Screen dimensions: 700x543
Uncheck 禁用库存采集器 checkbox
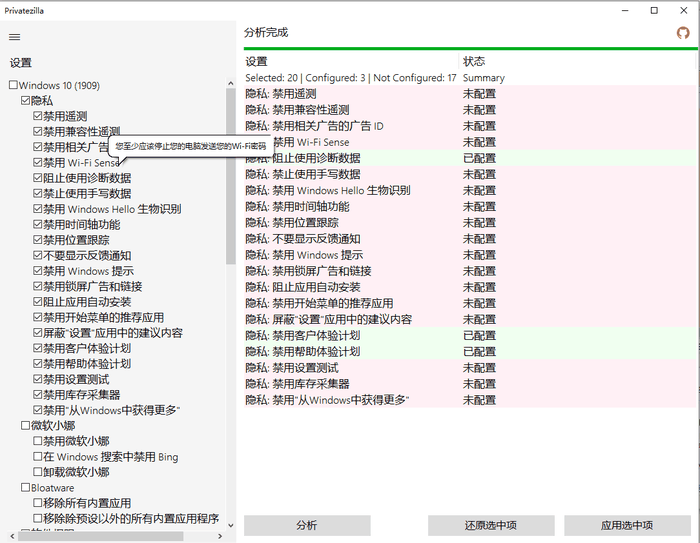(x=38, y=395)
